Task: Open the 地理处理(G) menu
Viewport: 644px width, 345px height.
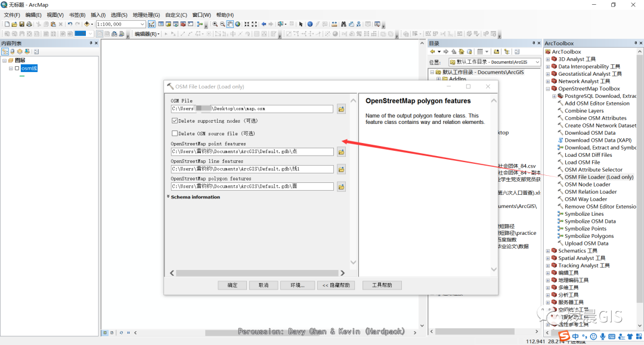Action: point(146,15)
